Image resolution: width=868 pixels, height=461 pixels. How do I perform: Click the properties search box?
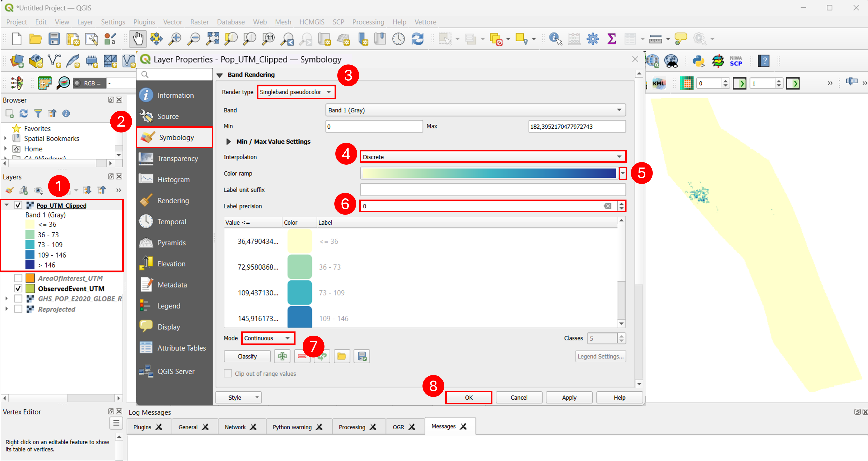[174, 74]
